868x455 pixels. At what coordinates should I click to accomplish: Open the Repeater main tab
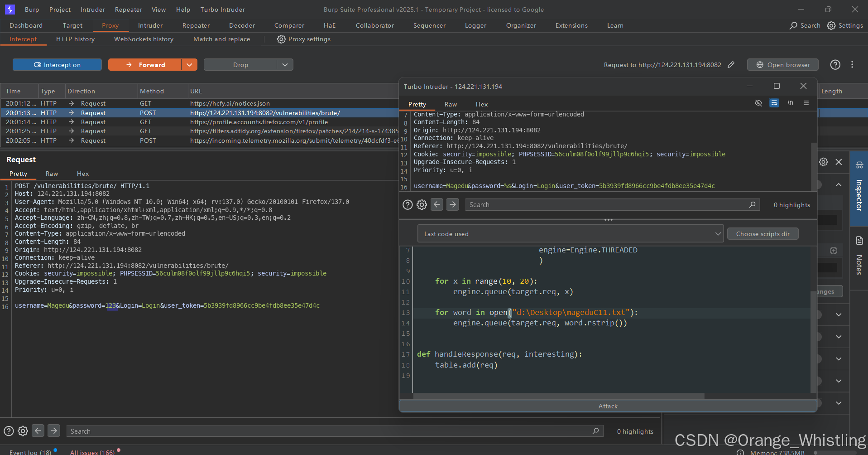pos(196,25)
